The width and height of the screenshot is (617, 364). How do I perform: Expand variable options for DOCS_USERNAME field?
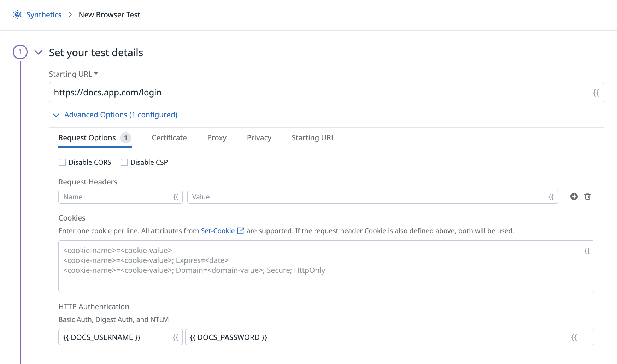(x=176, y=337)
